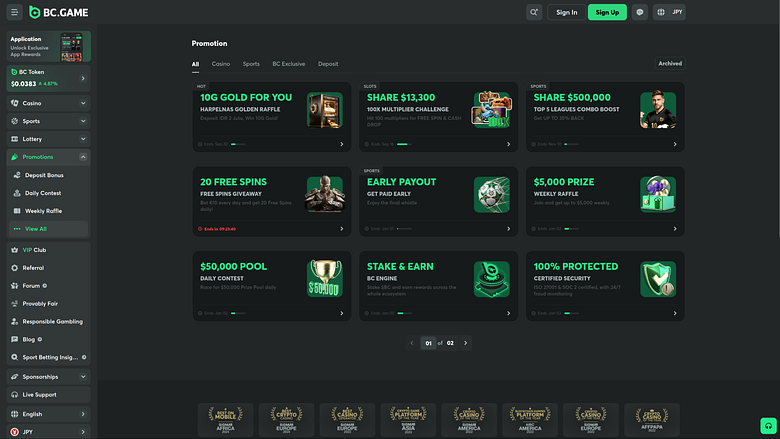This screenshot has height=439, width=780.
Task: Click arrow on $5,000 Prize card
Action: [x=675, y=229]
